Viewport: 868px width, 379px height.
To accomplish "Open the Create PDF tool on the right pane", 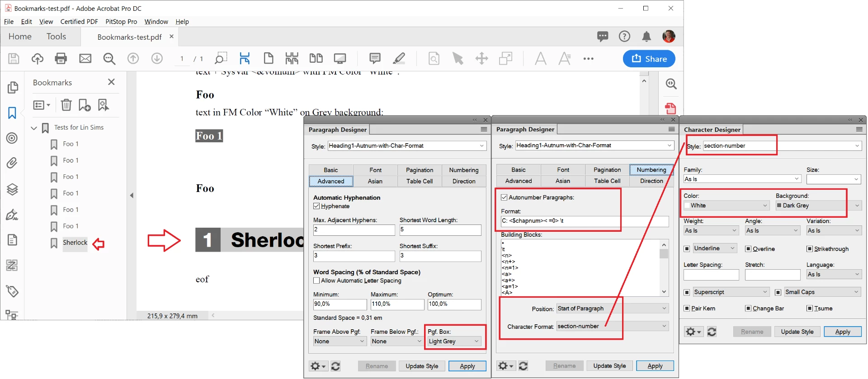I will click(x=671, y=108).
